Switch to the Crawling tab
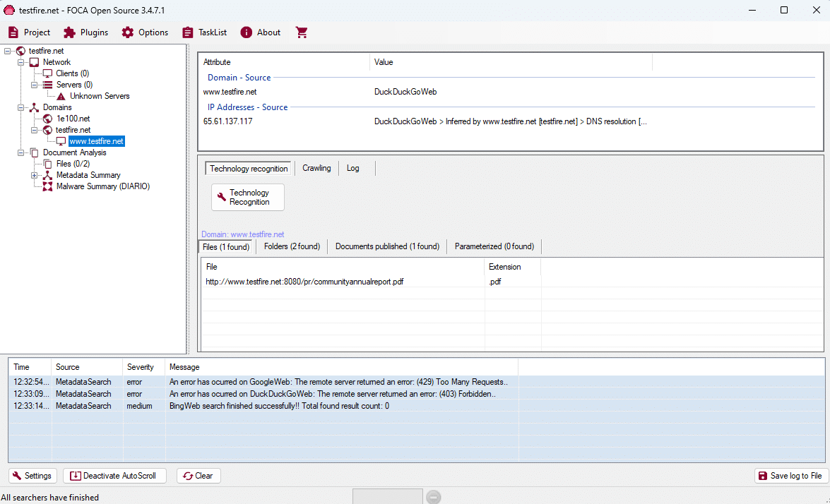Viewport: 830px width, 504px height. click(x=316, y=168)
